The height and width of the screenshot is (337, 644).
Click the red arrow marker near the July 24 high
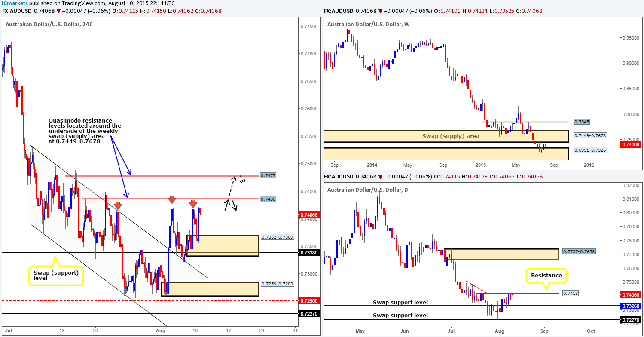[x=117, y=205]
